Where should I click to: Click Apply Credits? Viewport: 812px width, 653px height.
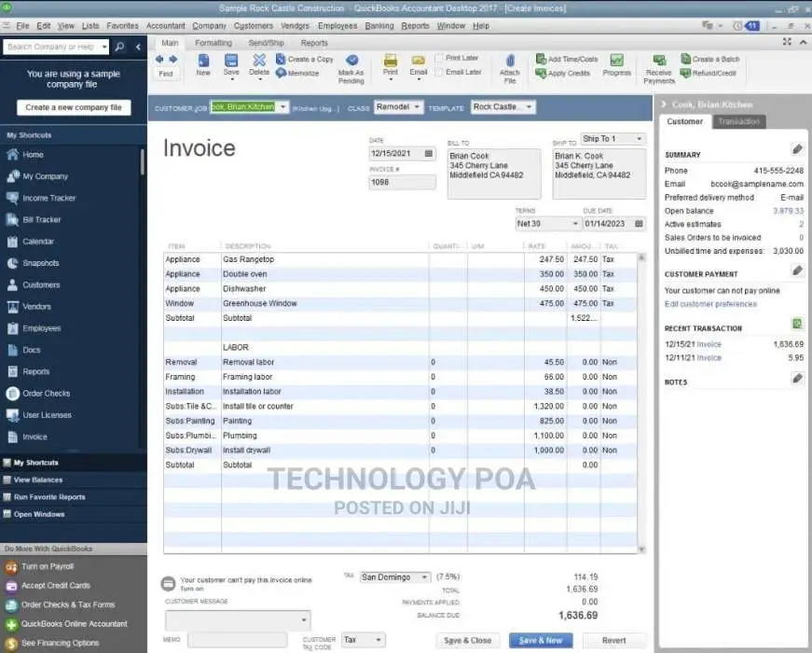click(563, 73)
